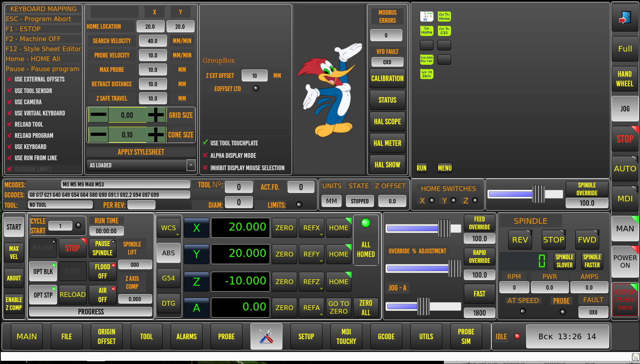Click the cycle start count field

point(60,226)
